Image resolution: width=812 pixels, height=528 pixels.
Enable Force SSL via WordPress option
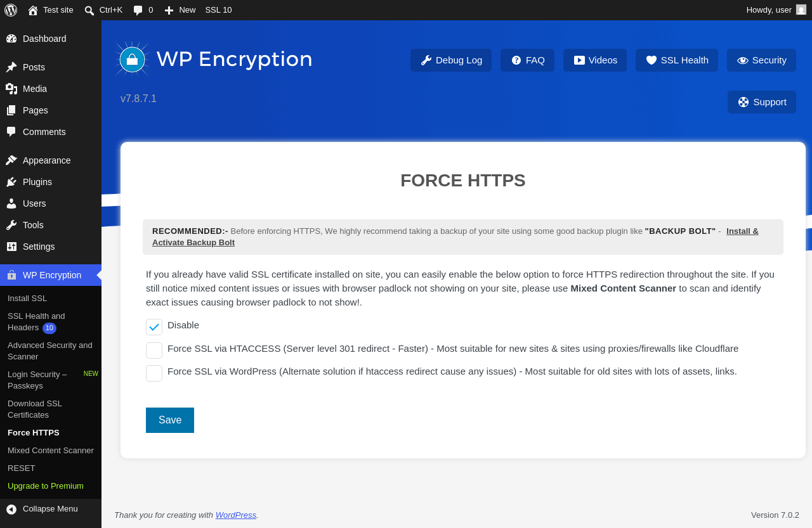pyautogui.click(x=154, y=373)
